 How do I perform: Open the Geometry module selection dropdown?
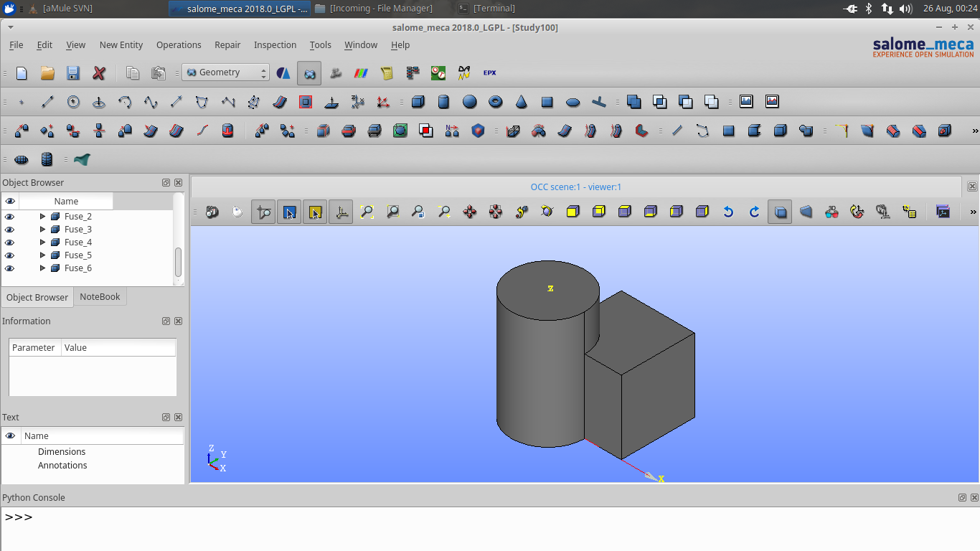coord(225,72)
